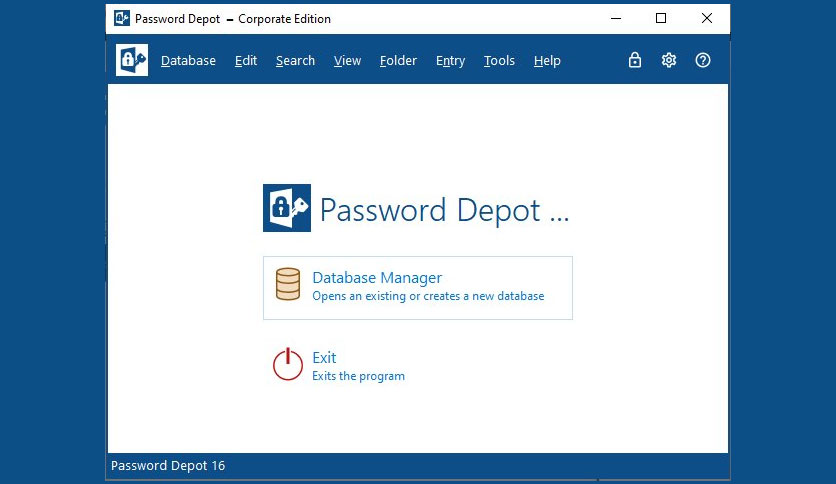Click the database cylinder icon

point(288,284)
